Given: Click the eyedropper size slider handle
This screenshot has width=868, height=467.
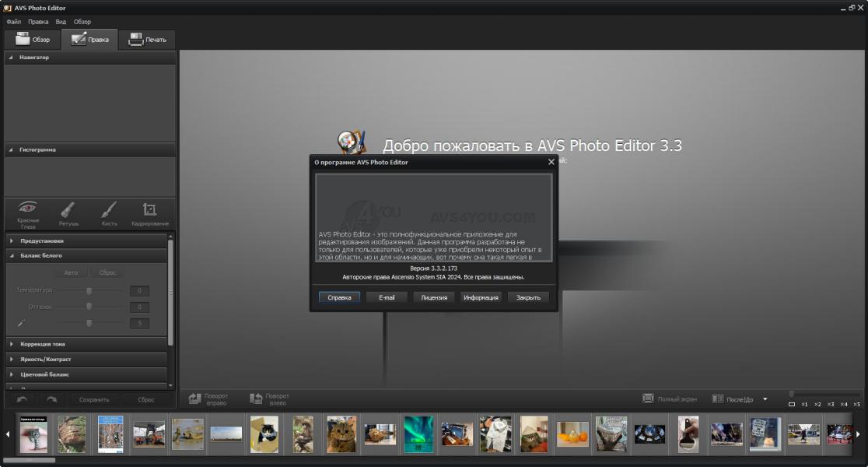Looking at the screenshot, I should coord(89,323).
